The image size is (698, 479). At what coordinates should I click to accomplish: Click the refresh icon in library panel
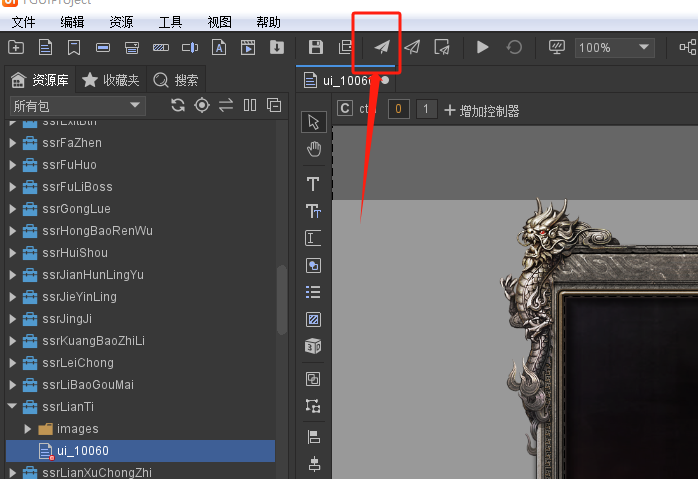coord(178,106)
